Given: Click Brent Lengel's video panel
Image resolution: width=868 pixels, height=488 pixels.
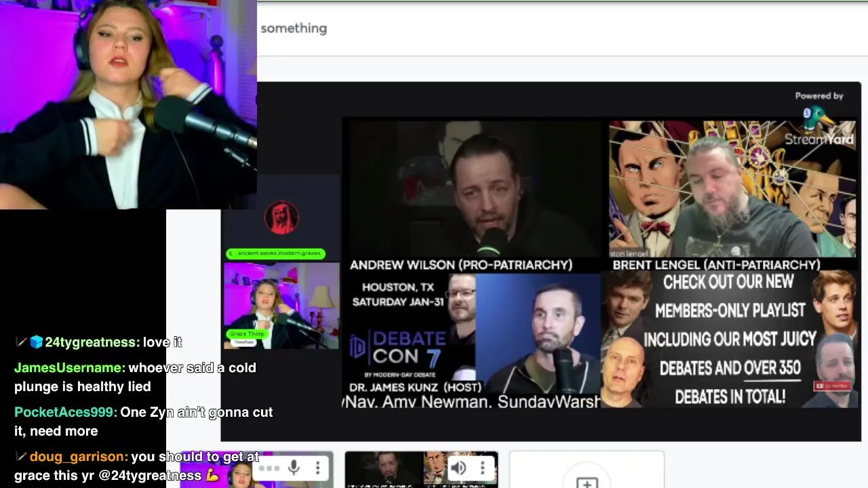Looking at the screenshot, I should coord(732,189).
